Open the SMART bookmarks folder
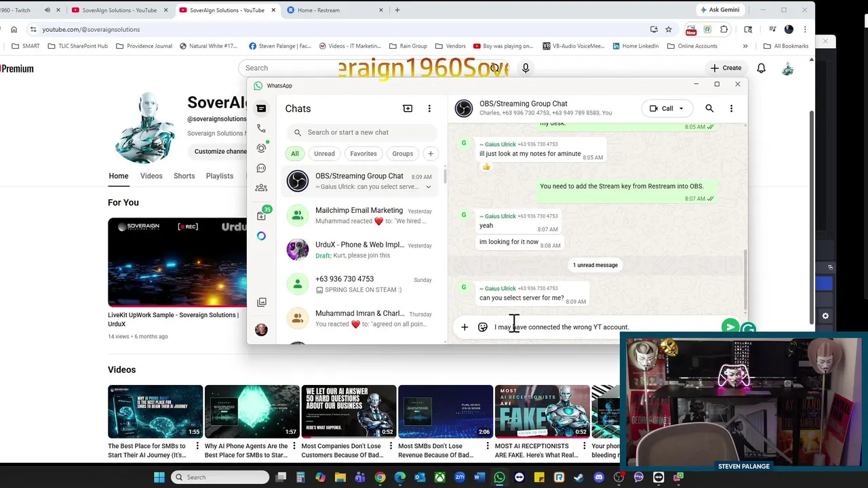This screenshot has height=488, width=868. click(x=25, y=46)
